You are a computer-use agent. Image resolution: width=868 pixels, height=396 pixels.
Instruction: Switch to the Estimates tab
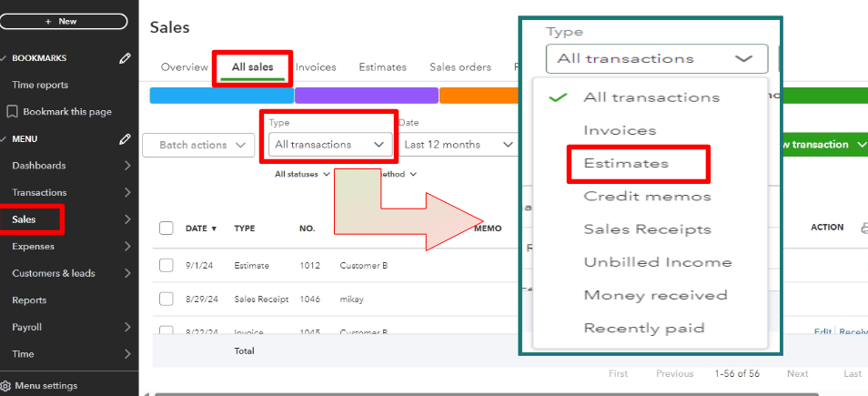[x=382, y=67]
